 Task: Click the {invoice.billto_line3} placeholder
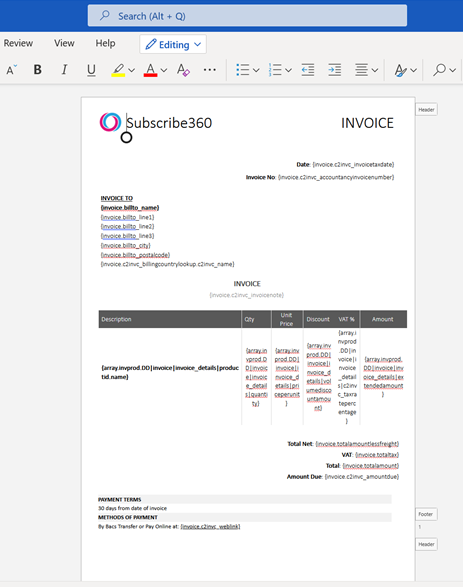coord(127,236)
